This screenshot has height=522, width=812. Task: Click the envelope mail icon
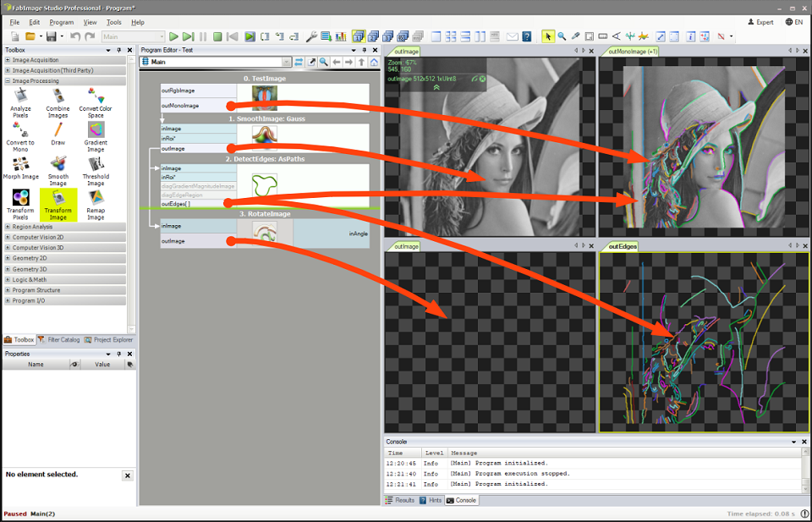(x=513, y=36)
